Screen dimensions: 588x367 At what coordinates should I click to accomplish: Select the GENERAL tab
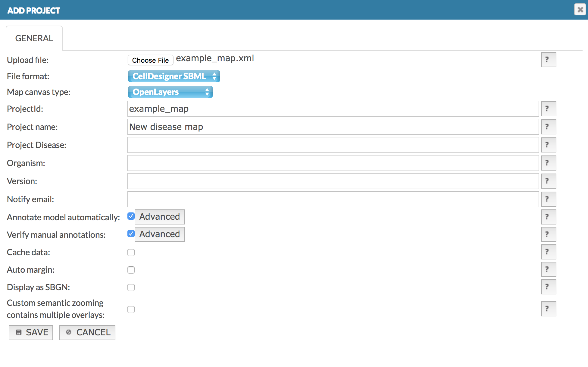[34, 38]
